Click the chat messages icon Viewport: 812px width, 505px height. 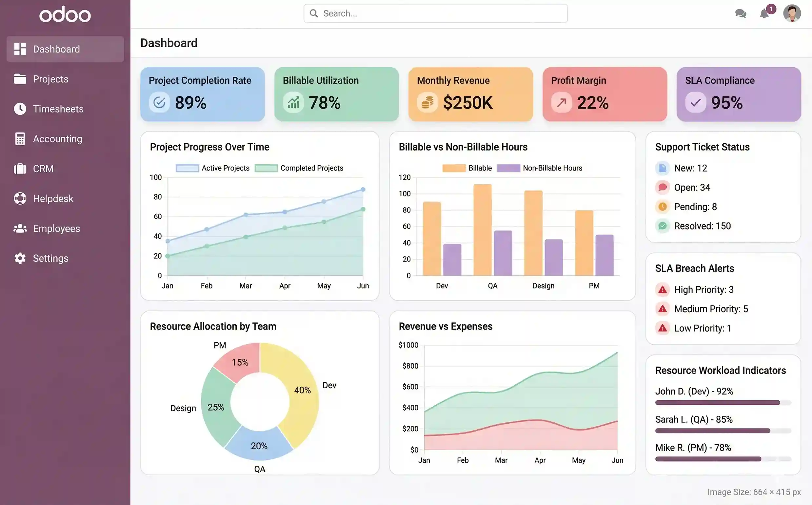(x=741, y=13)
